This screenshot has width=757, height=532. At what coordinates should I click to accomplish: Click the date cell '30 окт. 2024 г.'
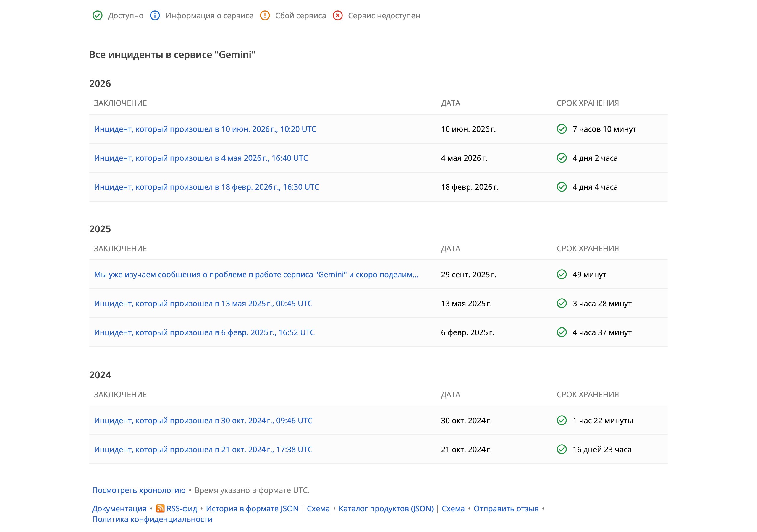pos(466,420)
